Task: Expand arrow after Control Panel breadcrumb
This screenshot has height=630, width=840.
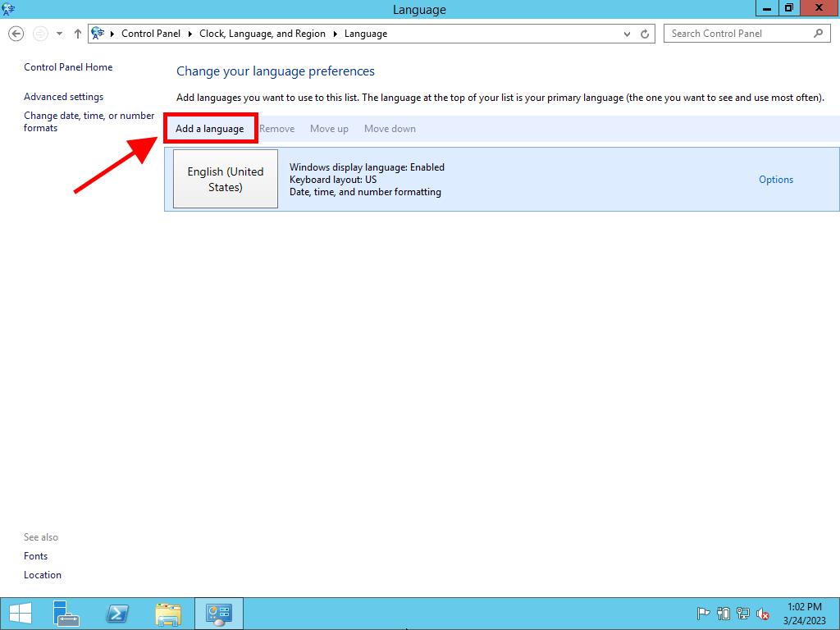Action: pos(190,34)
